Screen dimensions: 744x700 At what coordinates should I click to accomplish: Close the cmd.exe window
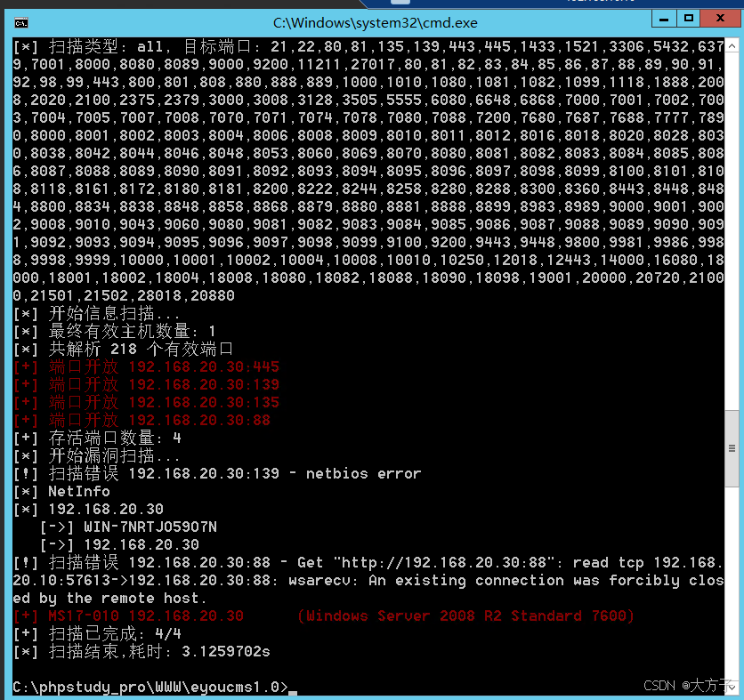[x=720, y=19]
